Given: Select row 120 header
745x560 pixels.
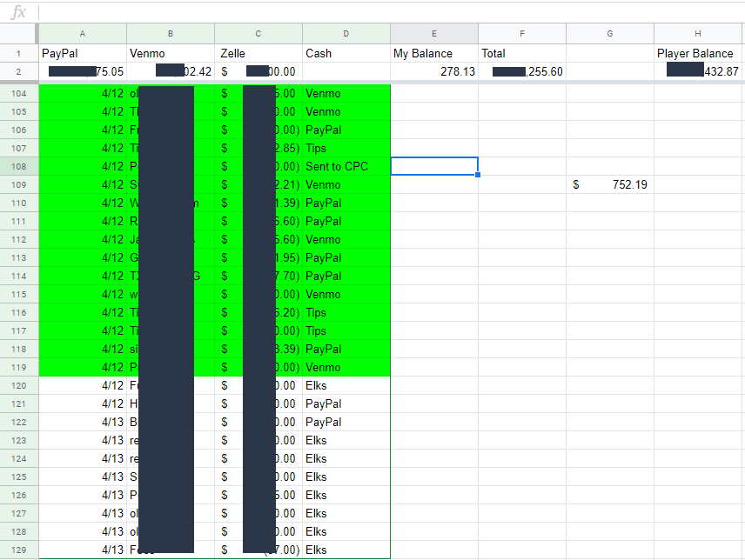Looking at the screenshot, I should point(19,385).
